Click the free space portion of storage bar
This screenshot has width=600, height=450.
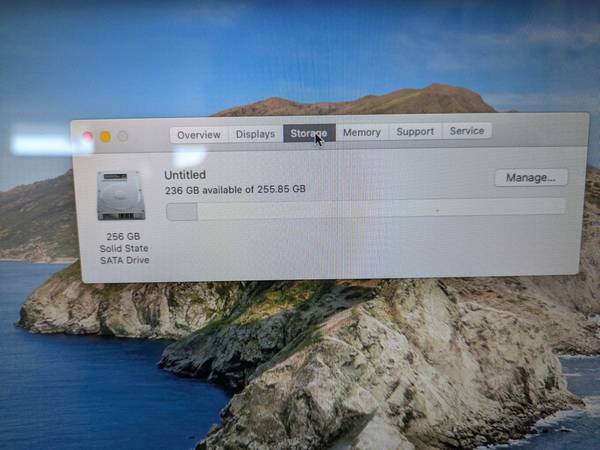pyautogui.click(x=380, y=207)
